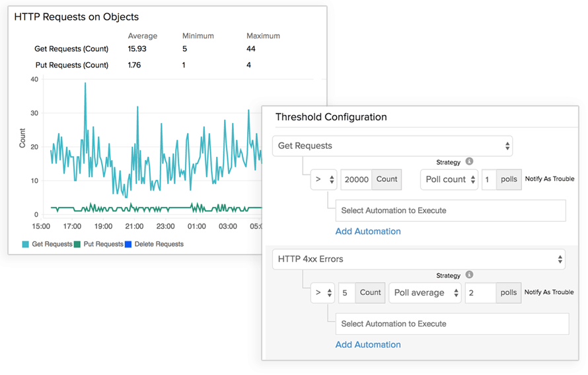The width and height of the screenshot is (588, 375).
Task: Click the highest peak on the Get Requests line
Action: (x=85, y=84)
